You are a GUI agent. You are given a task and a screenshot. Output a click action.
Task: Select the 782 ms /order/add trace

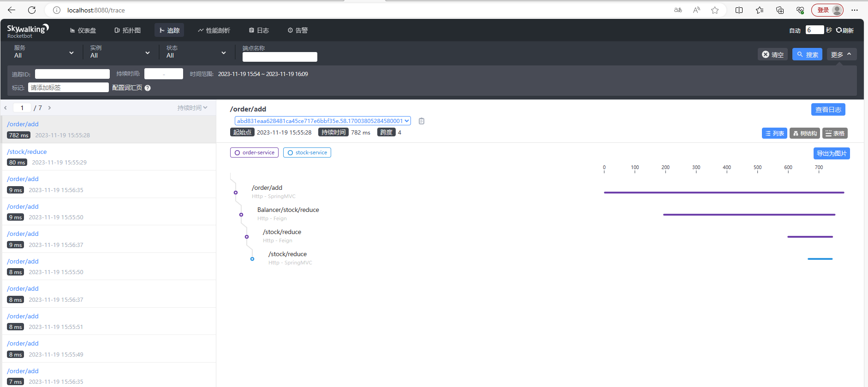109,129
